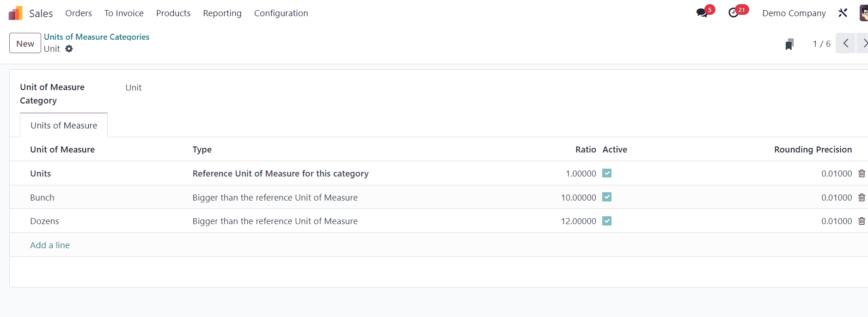This screenshot has height=317, width=868.
Task: Click the Add a line link
Action: tap(50, 245)
